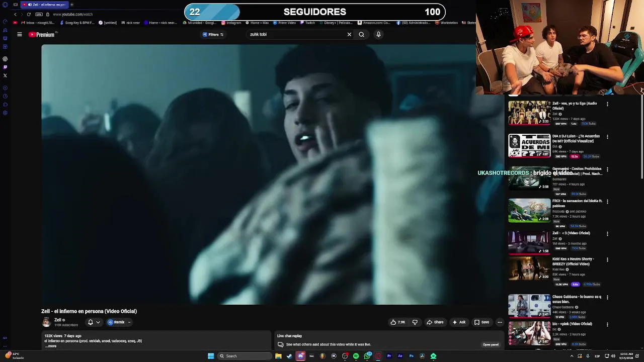Open the volume control in system tray
The image size is (644, 362).
click(x=612, y=356)
